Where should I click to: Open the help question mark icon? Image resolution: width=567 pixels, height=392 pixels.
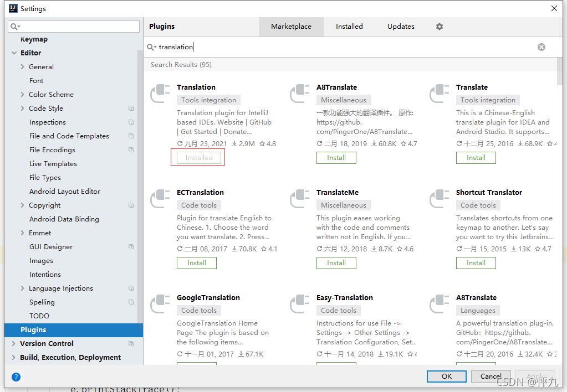[16, 377]
